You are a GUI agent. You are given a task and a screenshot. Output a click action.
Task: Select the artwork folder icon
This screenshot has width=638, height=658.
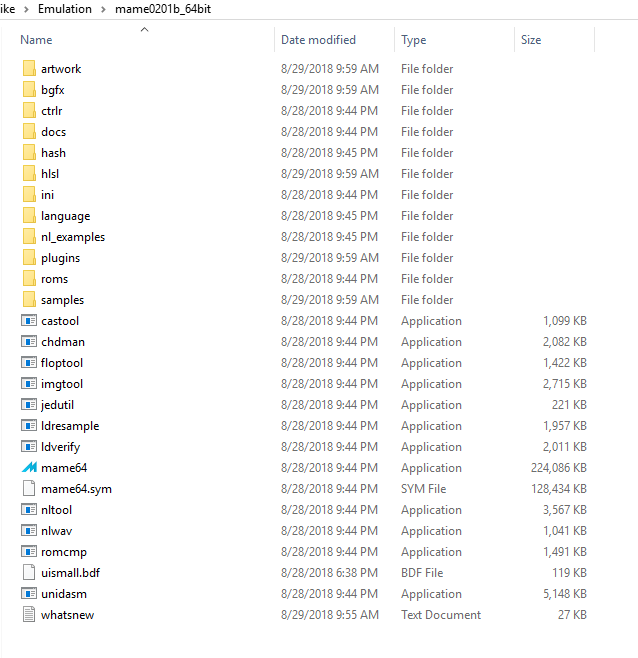(x=29, y=68)
